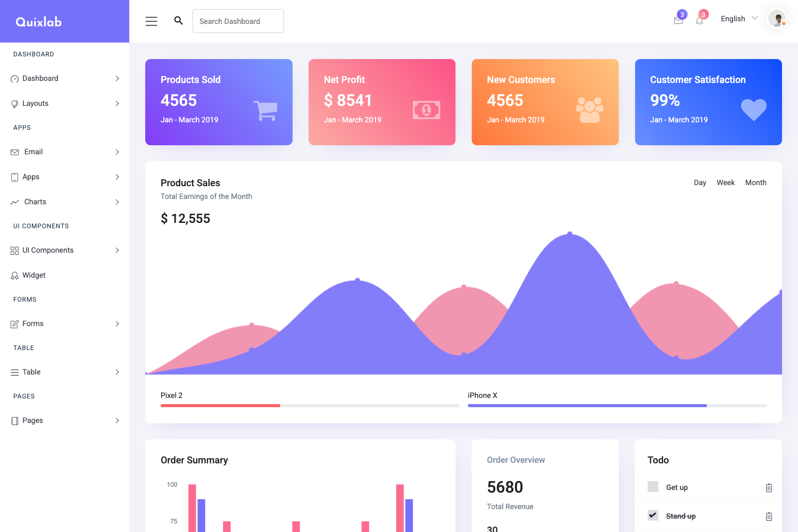Click the chart peak data point
798x532 pixels.
570,234
